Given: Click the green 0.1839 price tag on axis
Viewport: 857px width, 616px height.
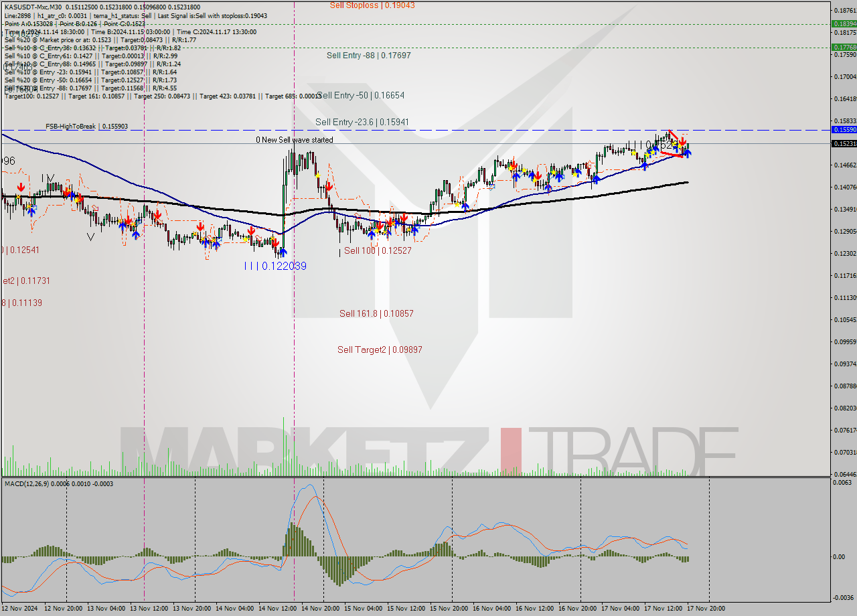Looking at the screenshot, I should click(844, 23).
